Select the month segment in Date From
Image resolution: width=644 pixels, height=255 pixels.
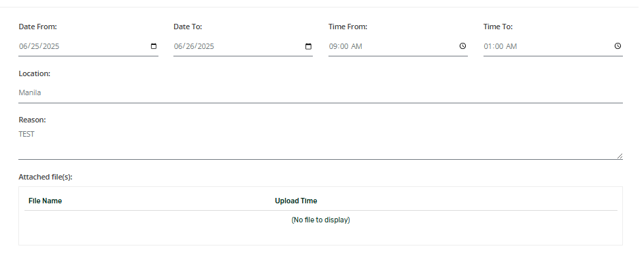[23, 46]
